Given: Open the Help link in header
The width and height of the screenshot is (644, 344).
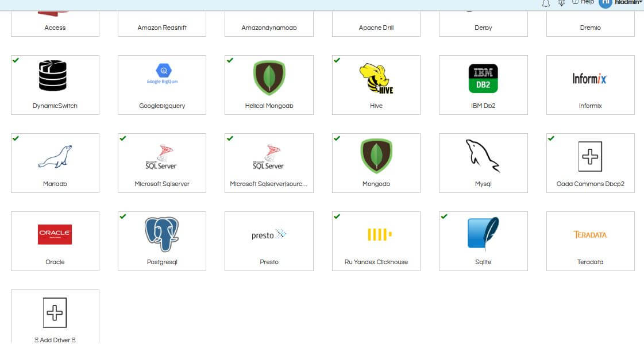Looking at the screenshot, I should [583, 2].
